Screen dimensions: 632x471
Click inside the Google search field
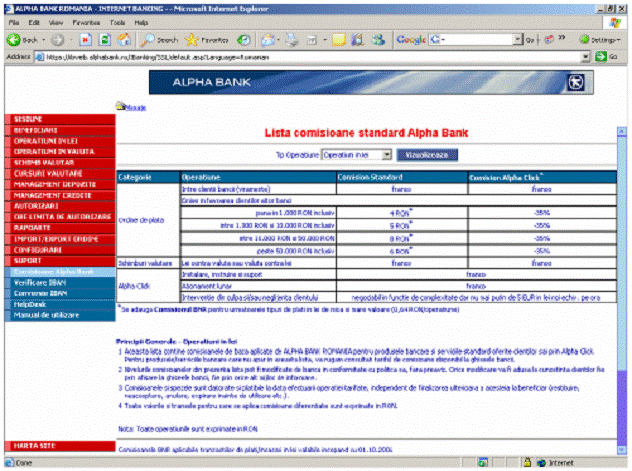[x=477, y=39]
